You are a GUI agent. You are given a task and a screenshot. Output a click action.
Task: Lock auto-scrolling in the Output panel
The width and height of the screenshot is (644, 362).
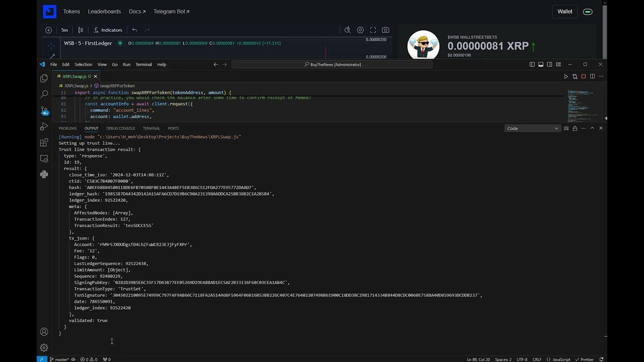coord(574,128)
